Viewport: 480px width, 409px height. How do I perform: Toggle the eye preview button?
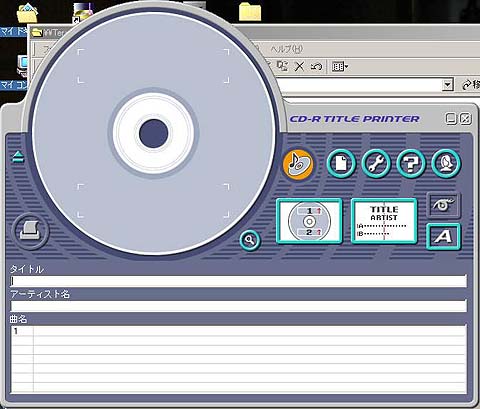tap(443, 205)
